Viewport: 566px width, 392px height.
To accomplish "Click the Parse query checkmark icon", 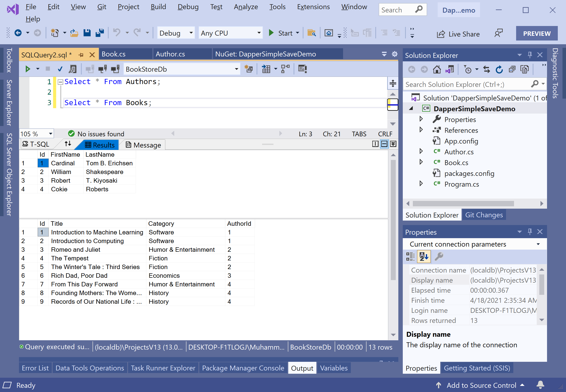I will [60, 69].
